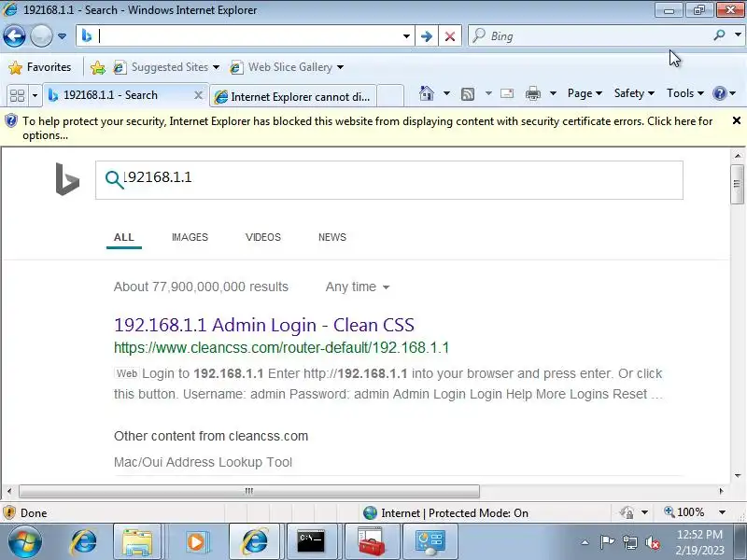The image size is (747, 560).
Task: Click the Read Mail envelope icon
Action: tap(507, 93)
